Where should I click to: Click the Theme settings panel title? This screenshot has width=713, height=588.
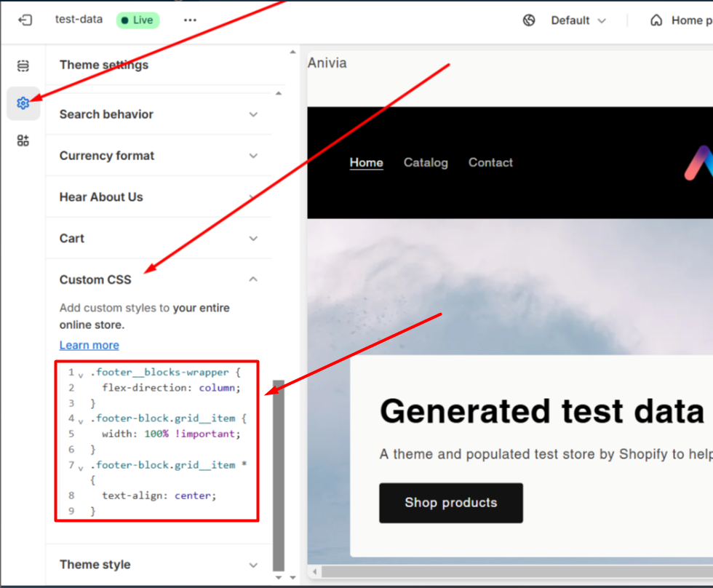(x=104, y=65)
